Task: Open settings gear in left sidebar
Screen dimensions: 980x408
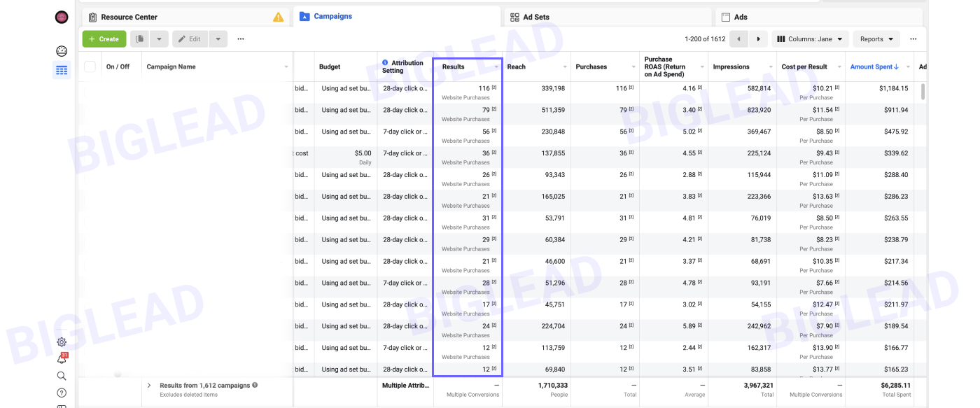Action: click(x=62, y=342)
